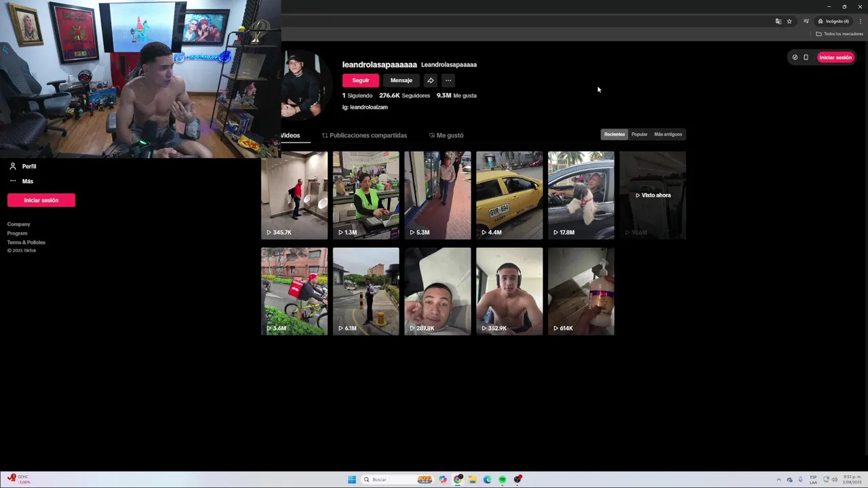Switch to the Publicaciones compartidas tab

(364, 136)
